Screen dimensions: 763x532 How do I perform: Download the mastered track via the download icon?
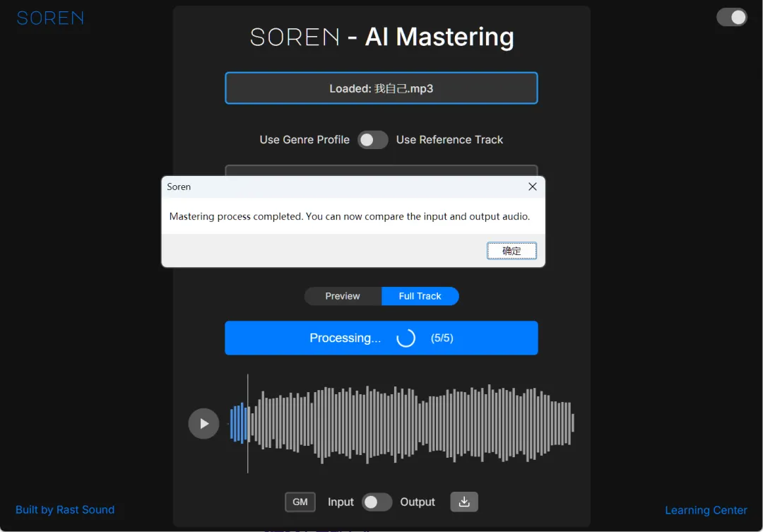[x=464, y=502]
